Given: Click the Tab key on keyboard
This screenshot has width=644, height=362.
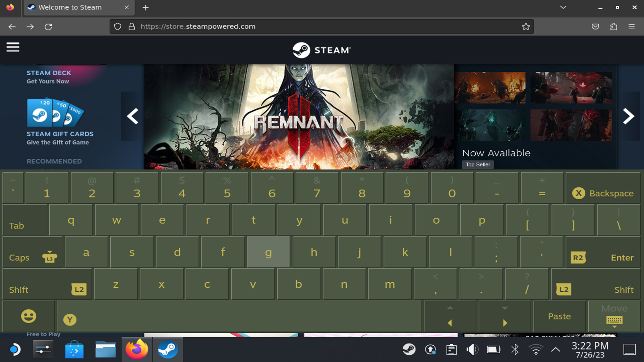Looking at the screenshot, I should [25, 220].
